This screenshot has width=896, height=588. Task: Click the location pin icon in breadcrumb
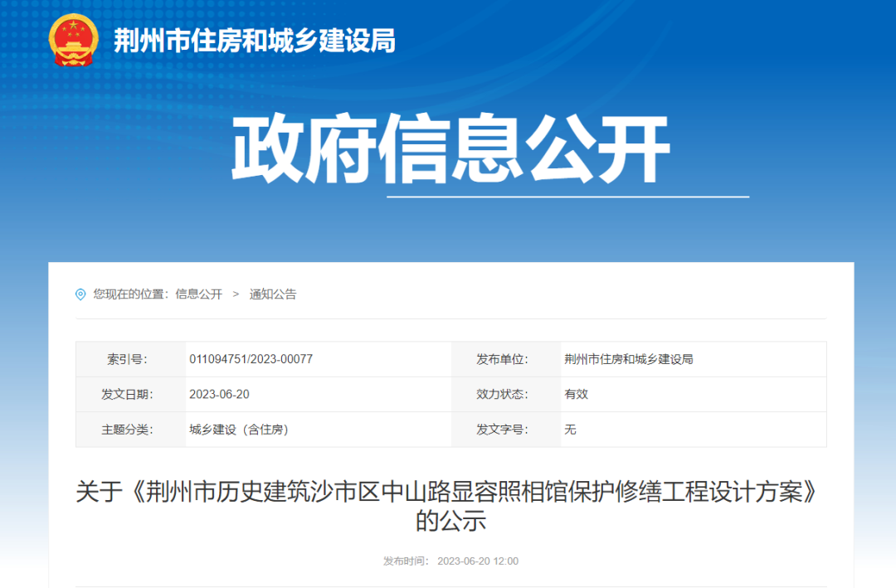(x=80, y=294)
